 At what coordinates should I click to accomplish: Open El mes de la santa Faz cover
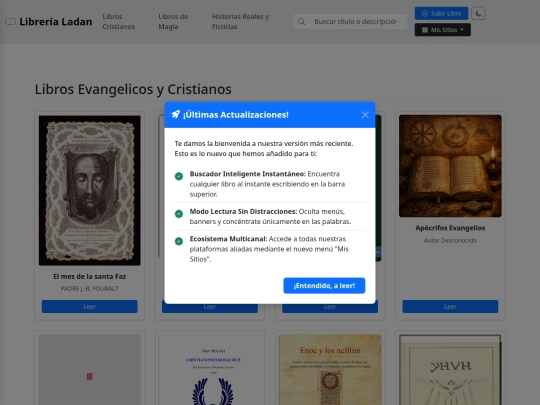90,190
